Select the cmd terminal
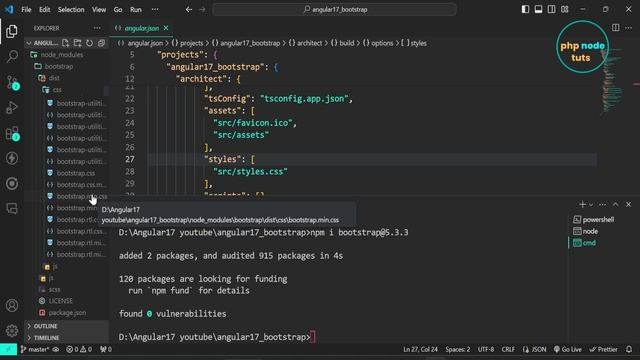640x360 pixels. click(584, 243)
